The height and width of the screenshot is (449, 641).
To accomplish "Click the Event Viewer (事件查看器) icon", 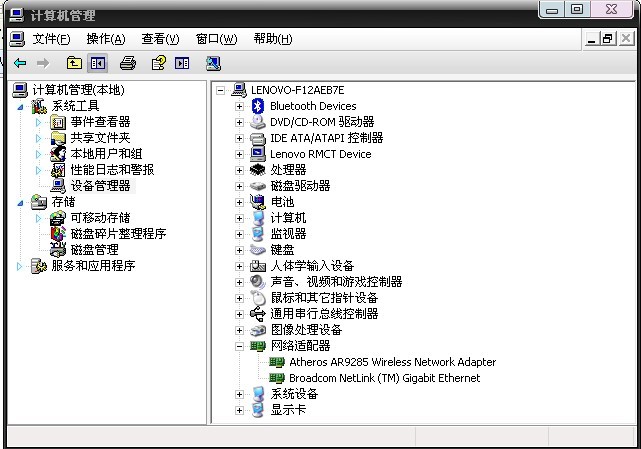I will [58, 122].
